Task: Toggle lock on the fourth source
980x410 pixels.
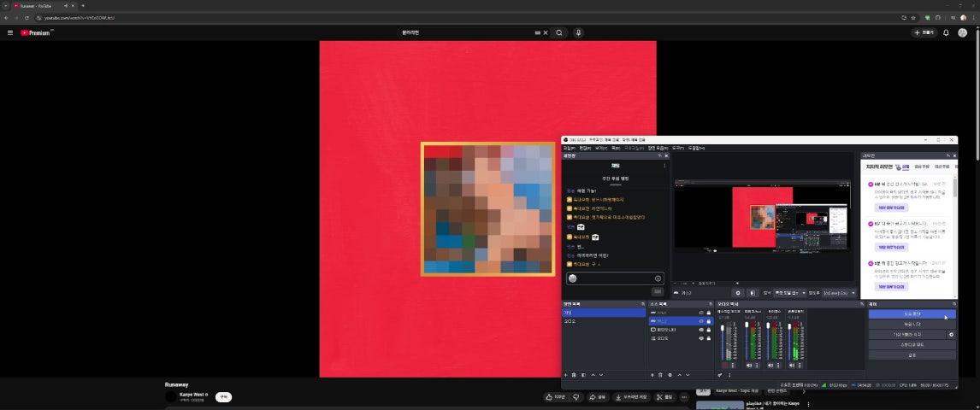Action: click(x=709, y=338)
